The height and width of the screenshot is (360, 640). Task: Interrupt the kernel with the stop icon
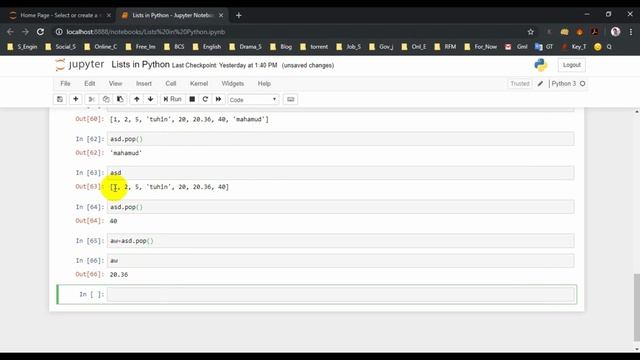coord(192,99)
